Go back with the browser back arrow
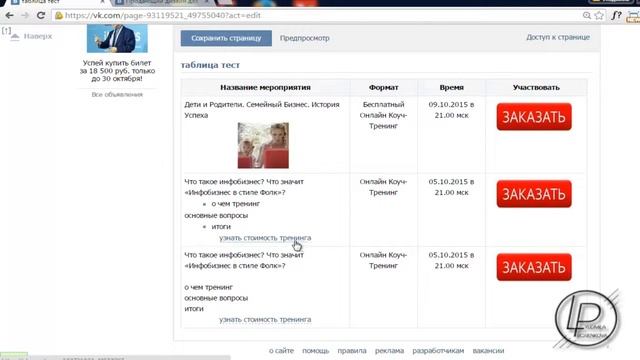 [9, 16]
